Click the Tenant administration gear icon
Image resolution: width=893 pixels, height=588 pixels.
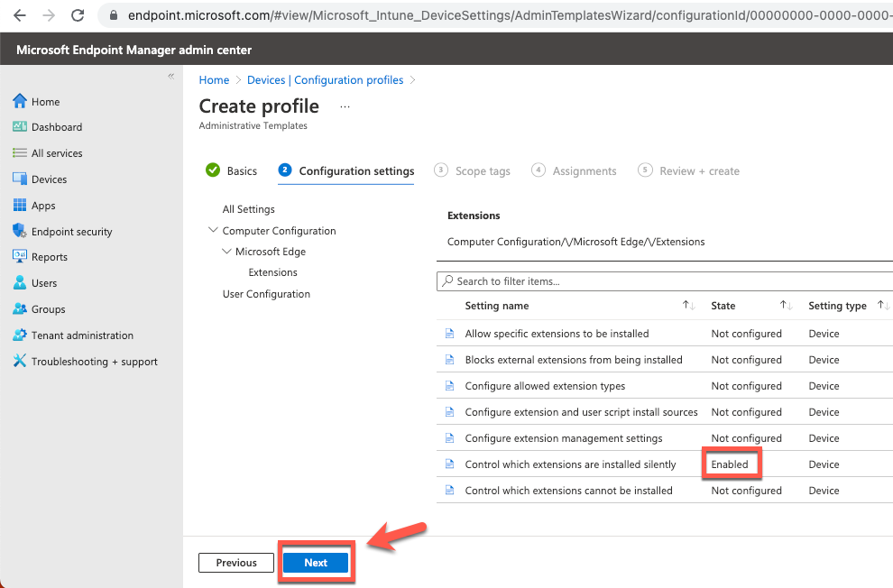pyautogui.click(x=19, y=335)
